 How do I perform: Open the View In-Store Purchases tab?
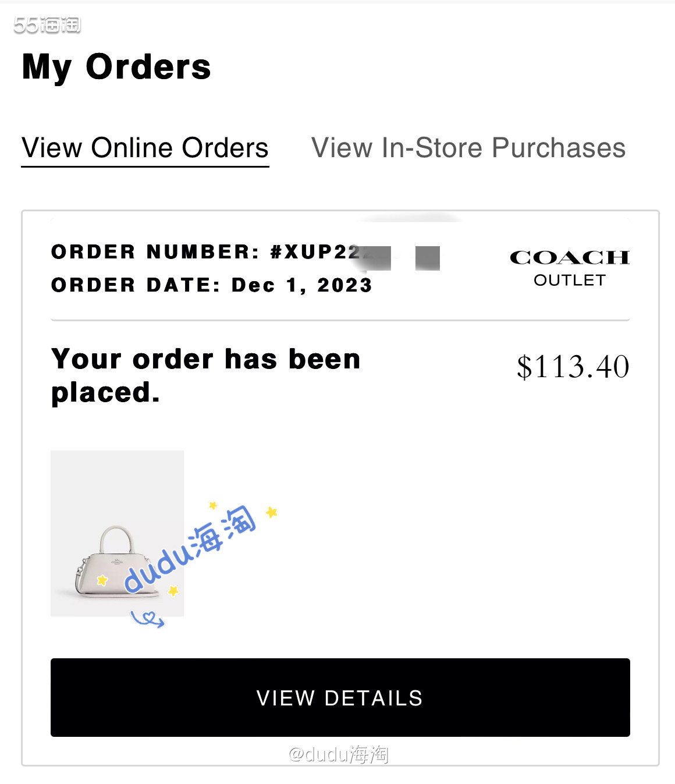point(468,148)
